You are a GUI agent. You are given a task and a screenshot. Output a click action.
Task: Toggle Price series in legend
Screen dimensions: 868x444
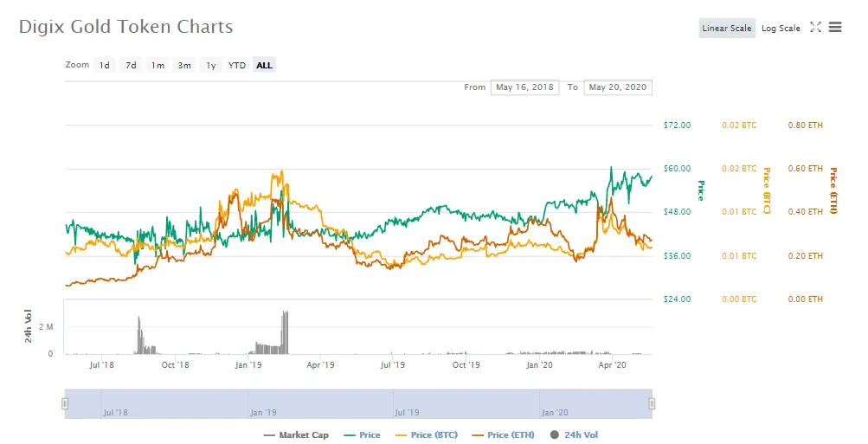(x=362, y=435)
